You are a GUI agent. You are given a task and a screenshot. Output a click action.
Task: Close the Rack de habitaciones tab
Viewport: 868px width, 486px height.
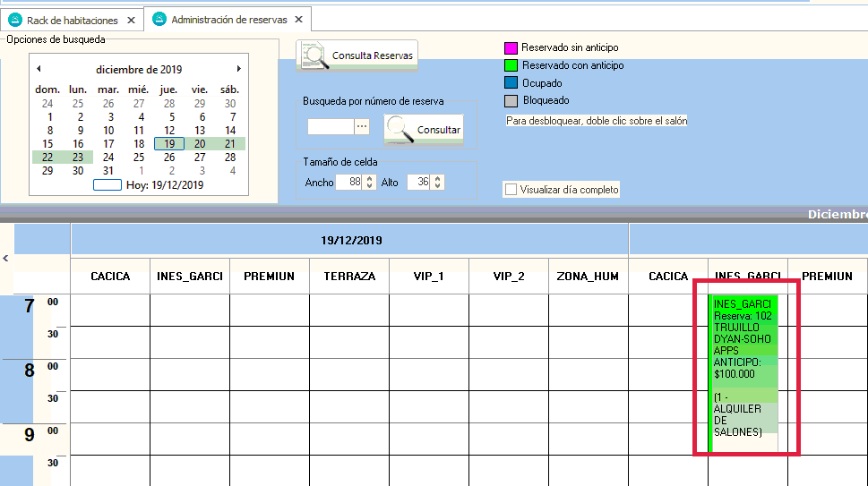click(131, 20)
